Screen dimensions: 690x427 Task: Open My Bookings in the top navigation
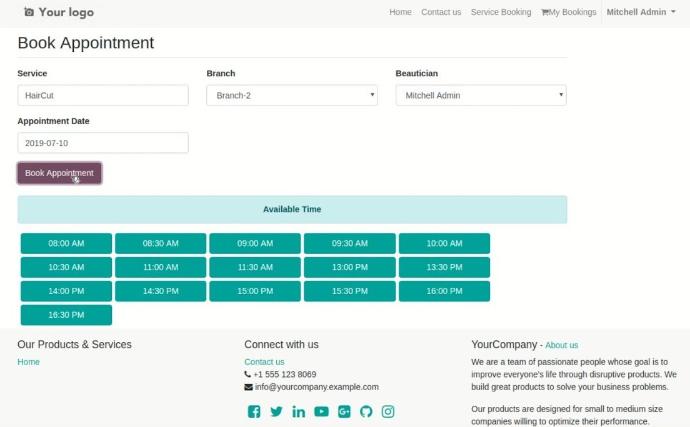click(569, 12)
